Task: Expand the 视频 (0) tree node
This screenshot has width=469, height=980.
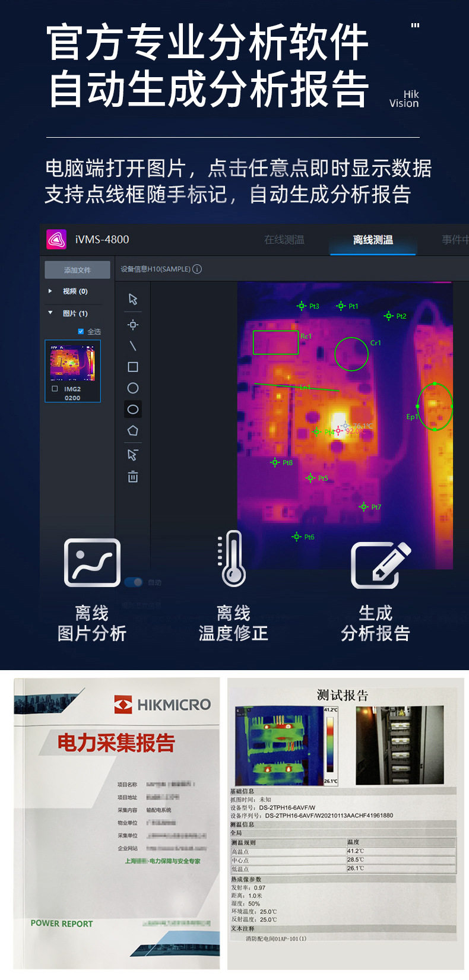Action: [x=50, y=291]
